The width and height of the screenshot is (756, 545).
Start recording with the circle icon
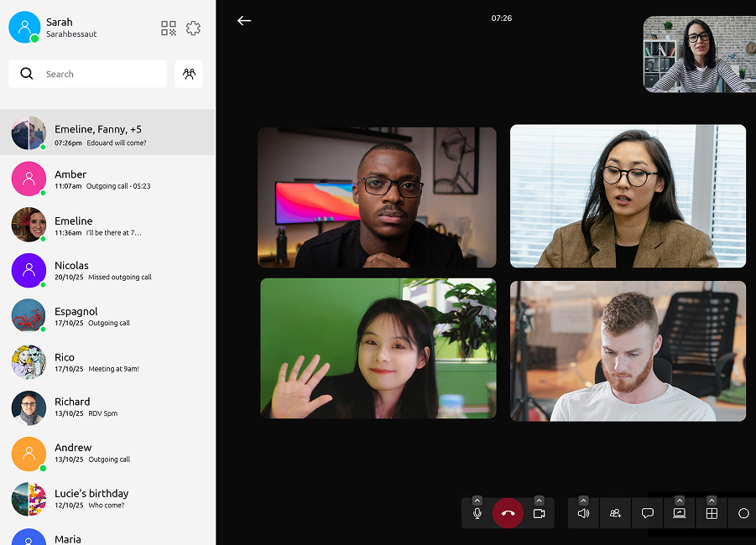[x=743, y=513]
